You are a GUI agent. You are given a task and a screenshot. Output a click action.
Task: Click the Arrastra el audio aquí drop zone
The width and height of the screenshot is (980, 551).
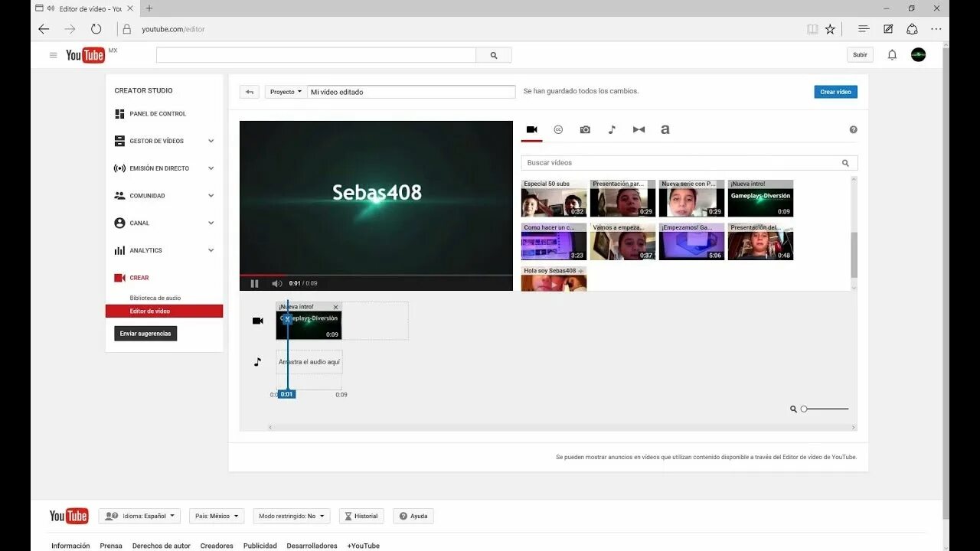(x=309, y=362)
